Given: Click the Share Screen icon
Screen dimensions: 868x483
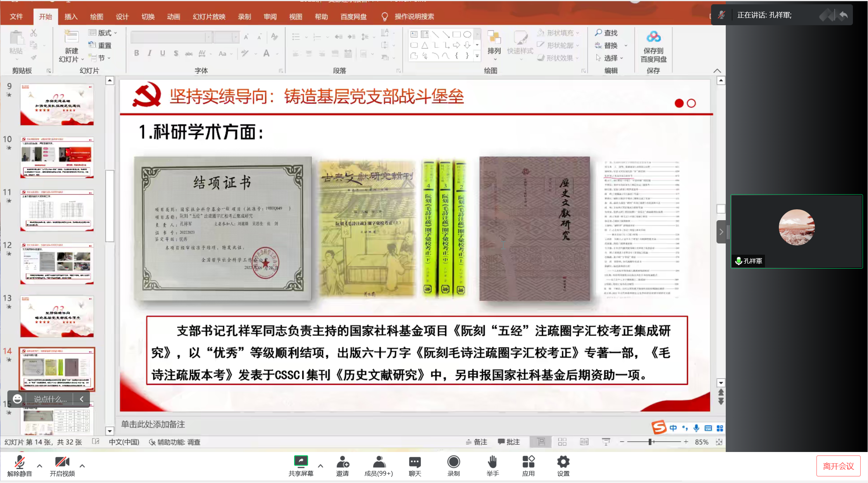Looking at the screenshot, I should (301, 461).
